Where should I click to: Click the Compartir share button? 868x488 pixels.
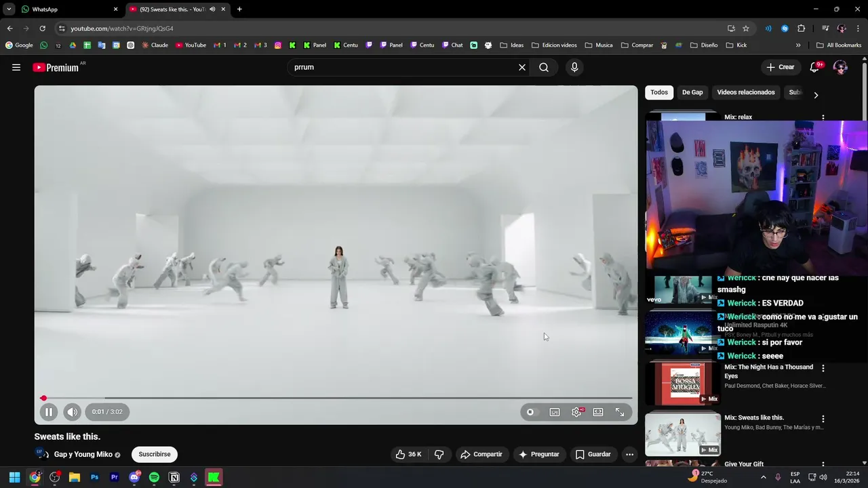(x=481, y=454)
